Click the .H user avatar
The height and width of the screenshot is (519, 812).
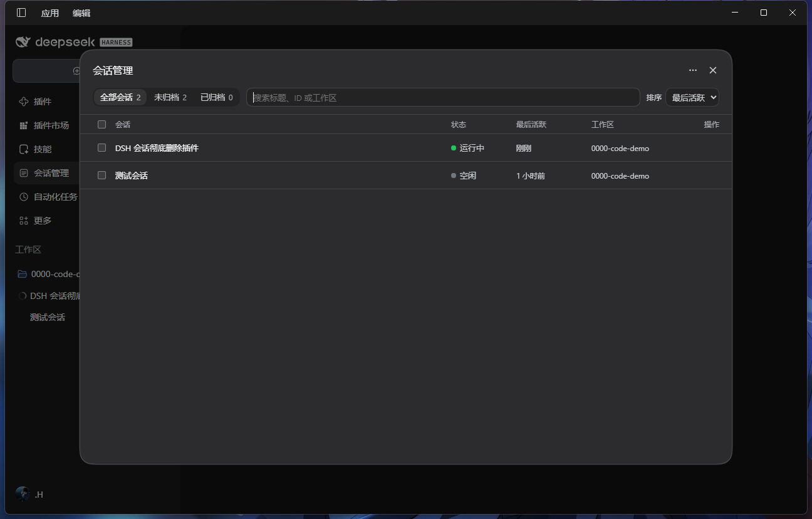(x=23, y=494)
